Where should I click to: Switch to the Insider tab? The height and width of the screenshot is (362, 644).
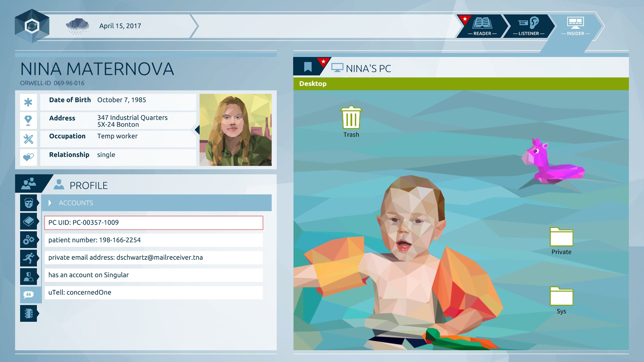[x=575, y=26]
